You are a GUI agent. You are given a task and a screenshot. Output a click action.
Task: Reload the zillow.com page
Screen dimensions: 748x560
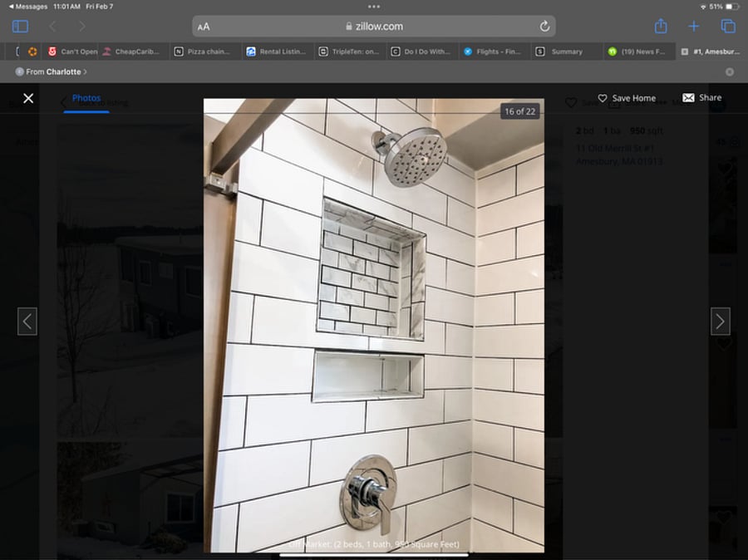coord(544,27)
